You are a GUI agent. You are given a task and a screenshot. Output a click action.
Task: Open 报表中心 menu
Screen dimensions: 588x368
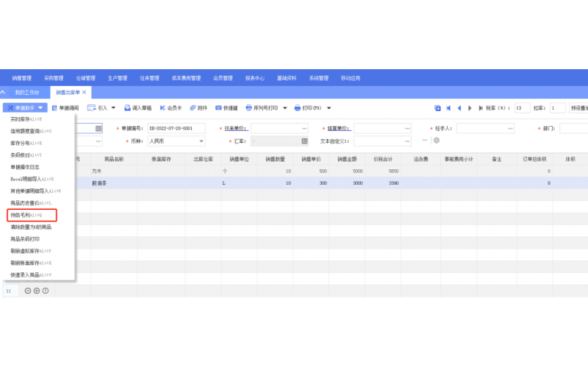coord(254,78)
